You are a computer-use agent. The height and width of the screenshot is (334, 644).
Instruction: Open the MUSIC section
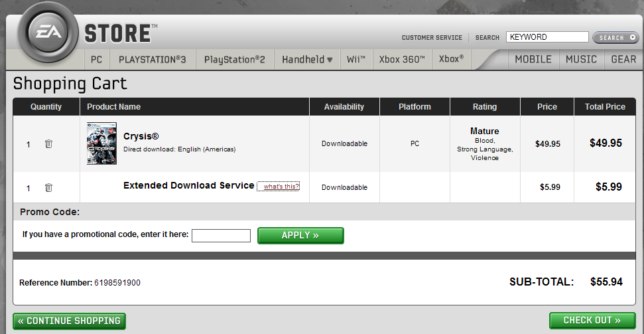coord(581,60)
